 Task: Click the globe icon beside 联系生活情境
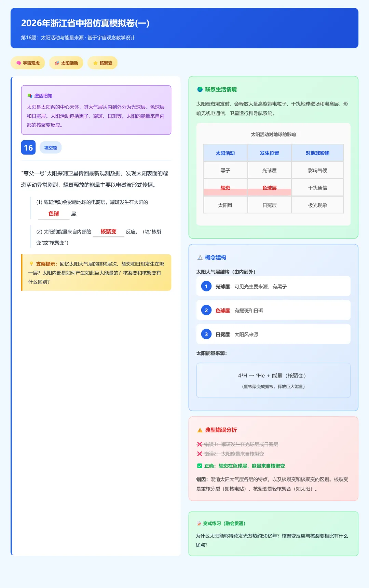tap(200, 89)
